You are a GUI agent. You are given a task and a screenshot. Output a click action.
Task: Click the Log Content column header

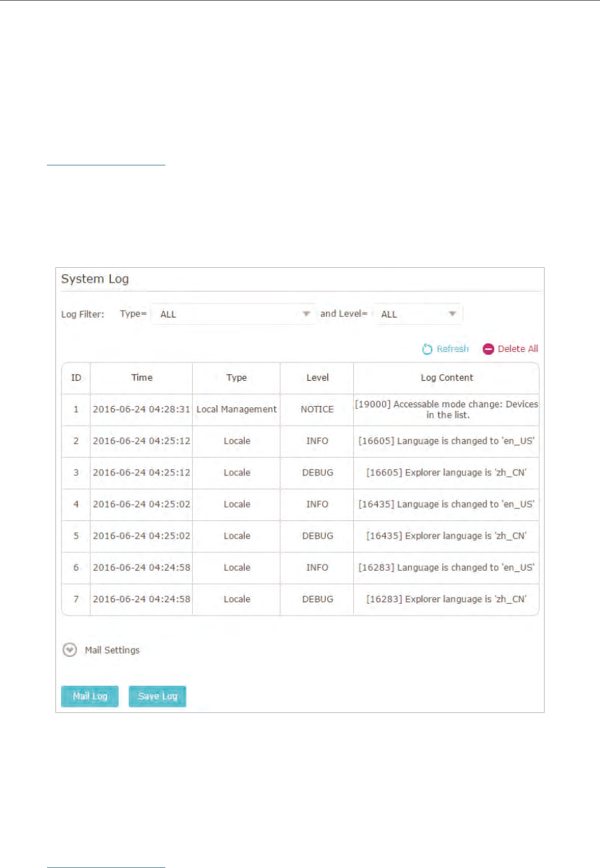[x=446, y=377]
